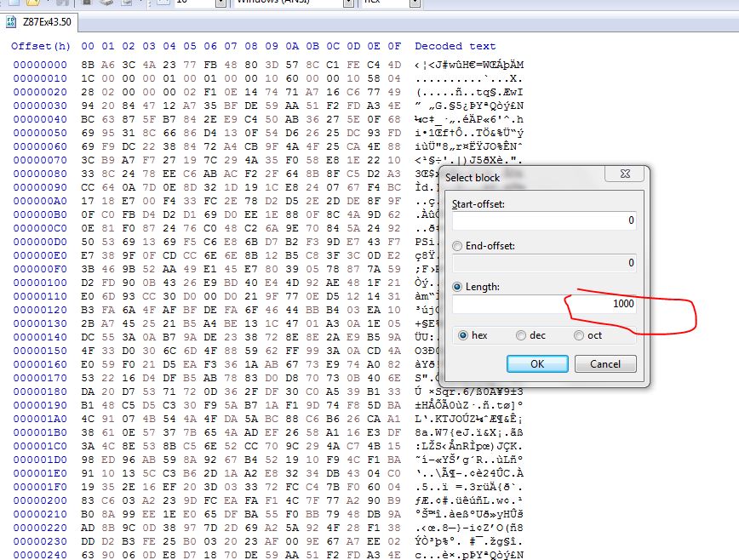Select offset row 00000010
This screenshot has width=739, height=560.
point(40,78)
